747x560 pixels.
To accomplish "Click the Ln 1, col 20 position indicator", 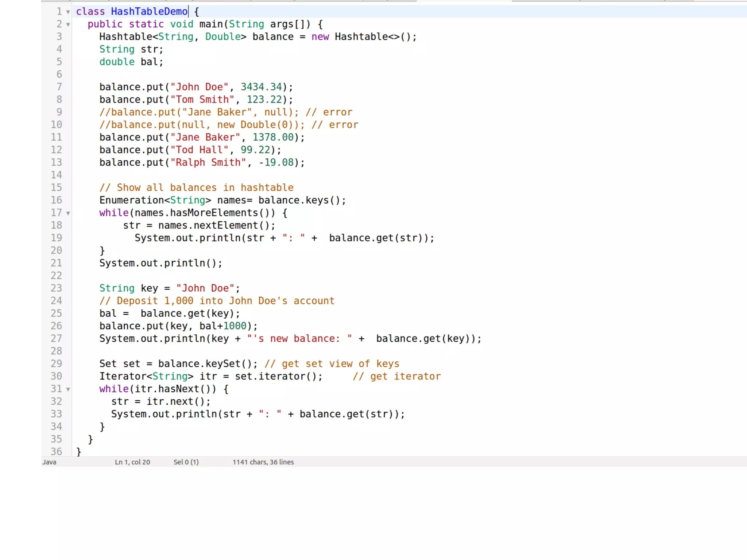I will pos(132,462).
